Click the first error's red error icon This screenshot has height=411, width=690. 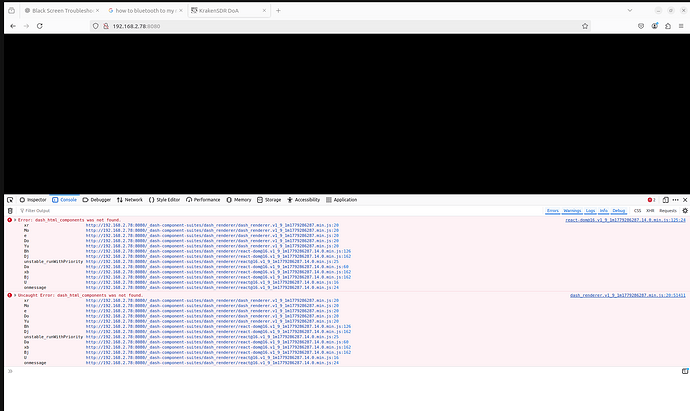point(9,220)
